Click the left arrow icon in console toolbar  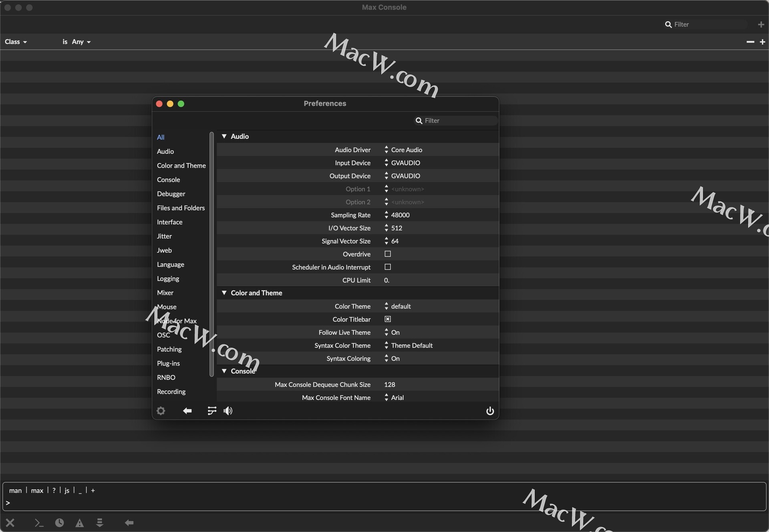tap(129, 522)
